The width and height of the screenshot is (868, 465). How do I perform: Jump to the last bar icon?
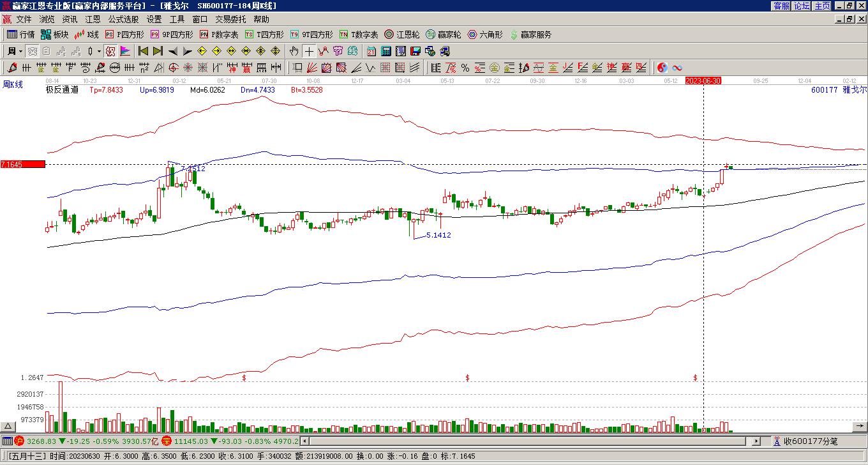(x=158, y=51)
